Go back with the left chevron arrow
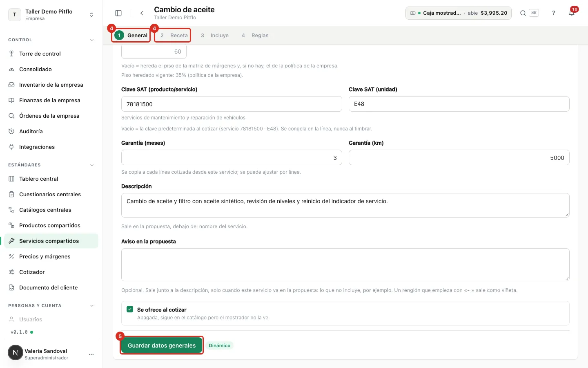 (x=142, y=13)
